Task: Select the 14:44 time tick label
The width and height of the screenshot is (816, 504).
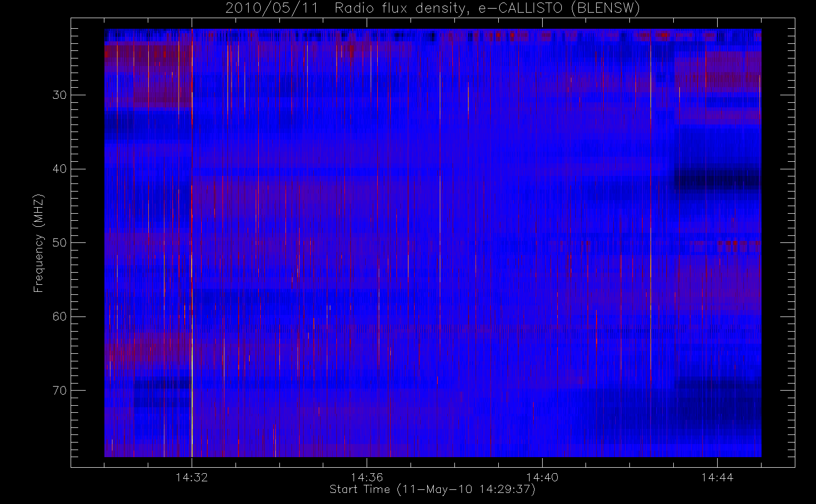Action: (717, 477)
